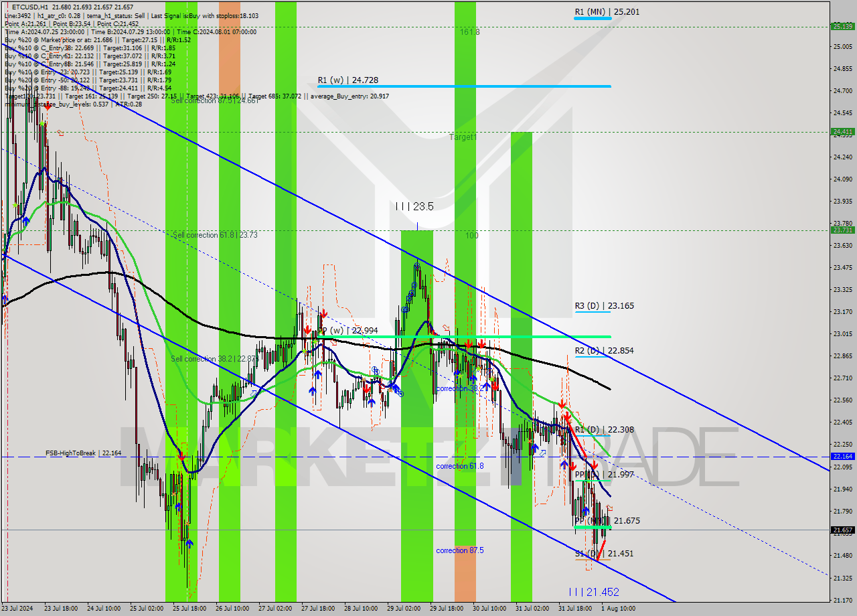The height and width of the screenshot is (616, 857).
Task: Select the PP (w) | 22.994 pivot label
Action: coord(347,330)
